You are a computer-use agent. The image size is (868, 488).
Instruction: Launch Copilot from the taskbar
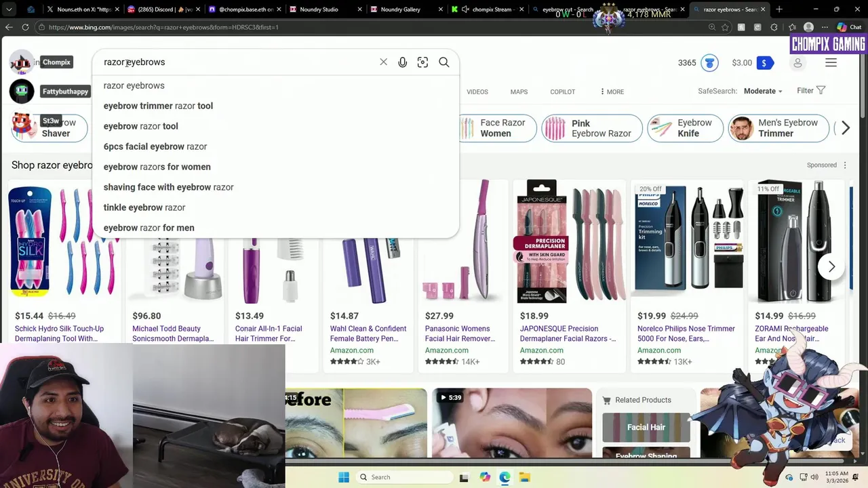(485, 477)
